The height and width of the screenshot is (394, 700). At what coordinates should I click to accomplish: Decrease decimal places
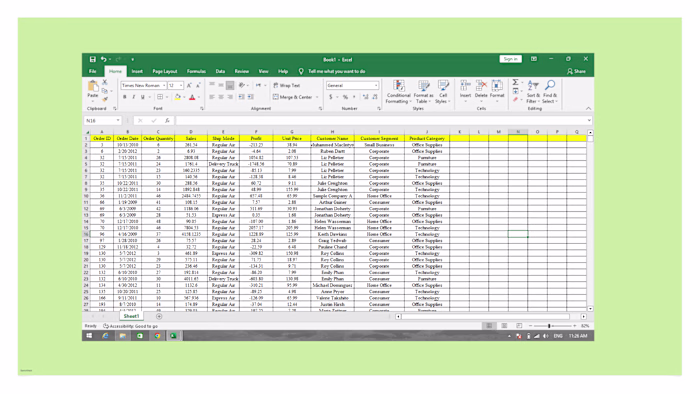(375, 97)
